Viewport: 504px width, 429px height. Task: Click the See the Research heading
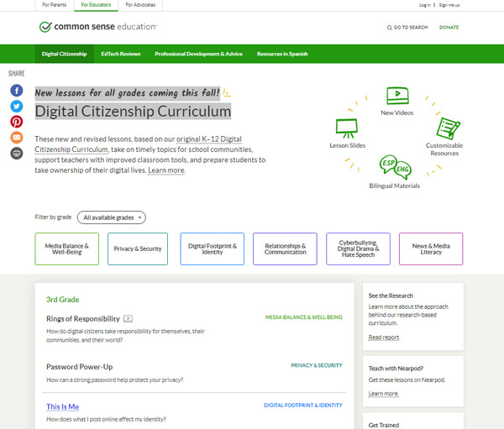(391, 296)
